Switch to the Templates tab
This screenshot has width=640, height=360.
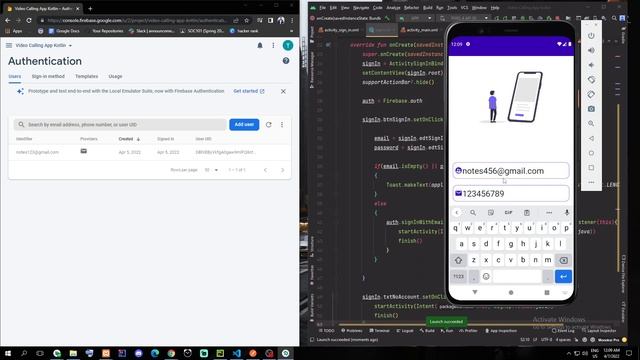tap(87, 76)
